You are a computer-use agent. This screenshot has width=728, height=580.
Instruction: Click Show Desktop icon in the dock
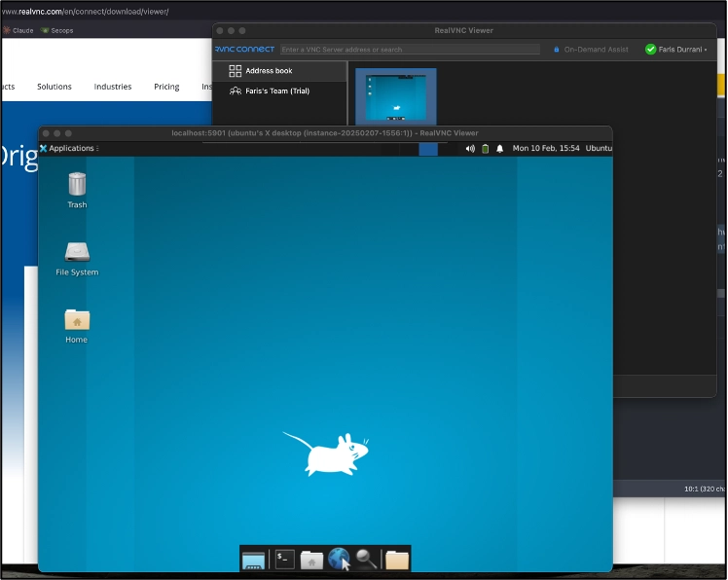[x=253, y=560]
